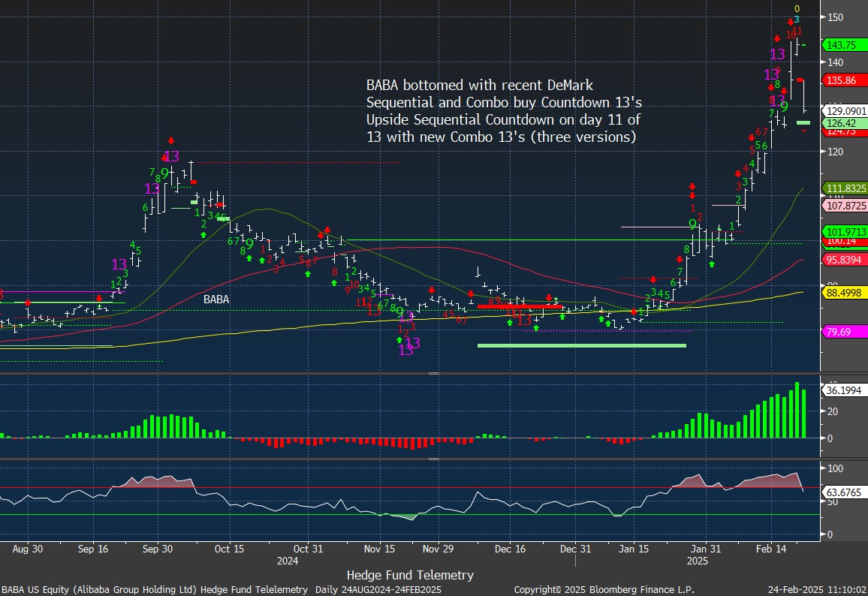
Task: Select the Jan 15 date label
Action: 634,549
